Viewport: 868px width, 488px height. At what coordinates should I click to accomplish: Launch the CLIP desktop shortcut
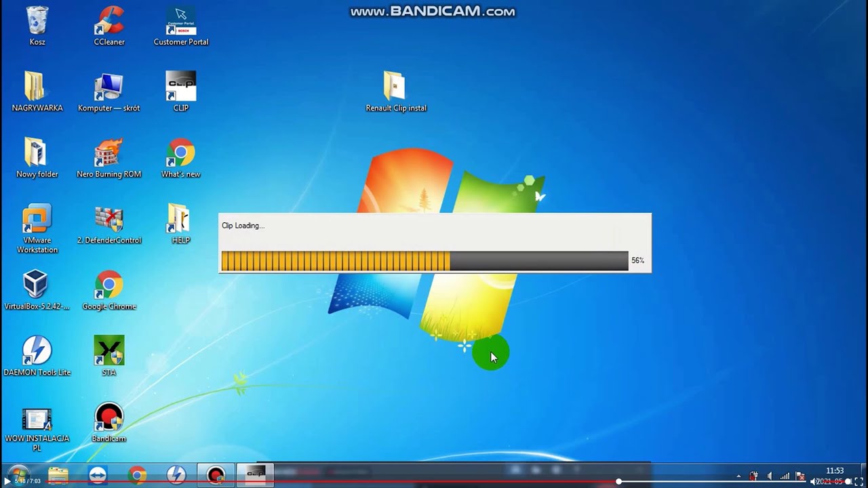181,91
